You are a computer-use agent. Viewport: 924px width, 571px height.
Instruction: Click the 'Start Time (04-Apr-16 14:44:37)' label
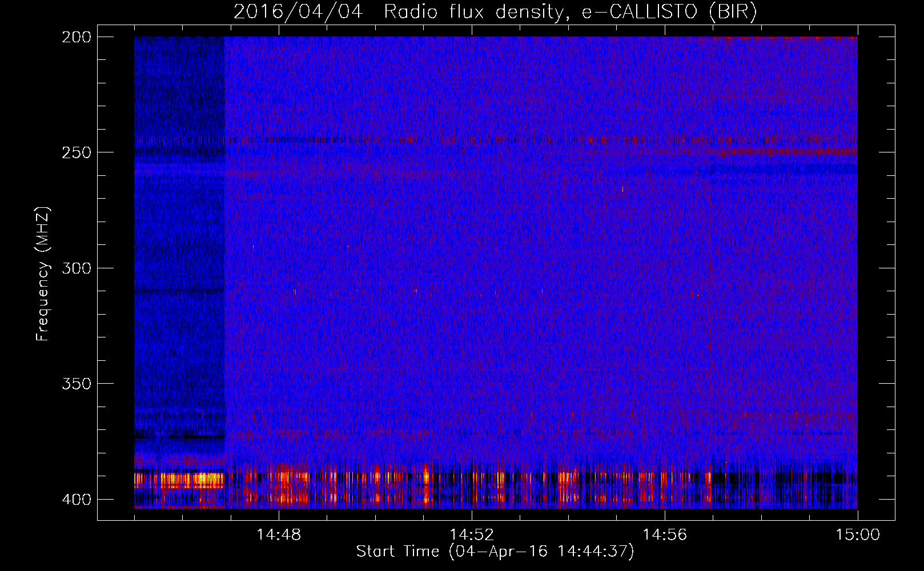click(495, 552)
